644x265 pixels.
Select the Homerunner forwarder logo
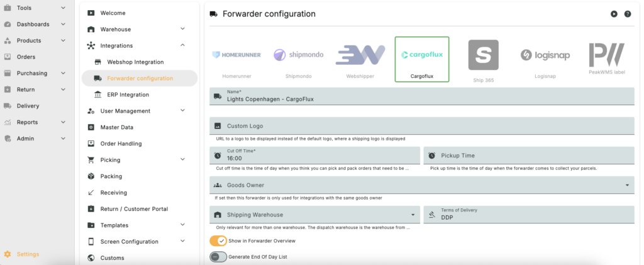point(236,55)
